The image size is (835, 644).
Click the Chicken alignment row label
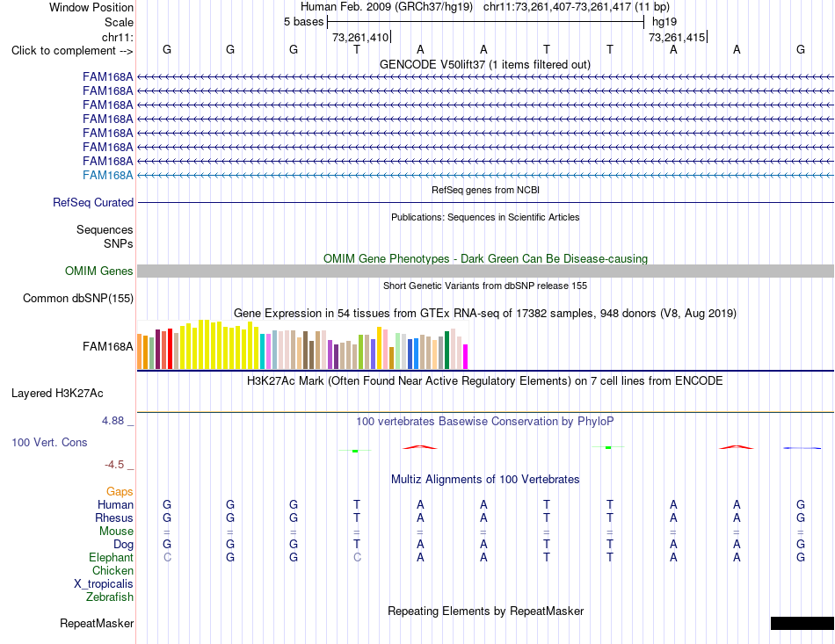click(113, 570)
